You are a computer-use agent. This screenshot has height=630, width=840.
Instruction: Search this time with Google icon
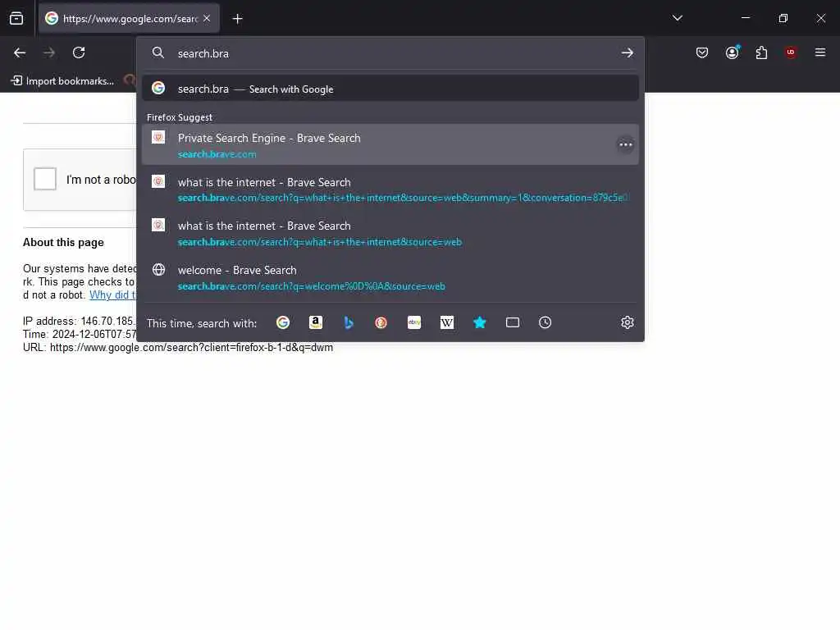(x=283, y=322)
